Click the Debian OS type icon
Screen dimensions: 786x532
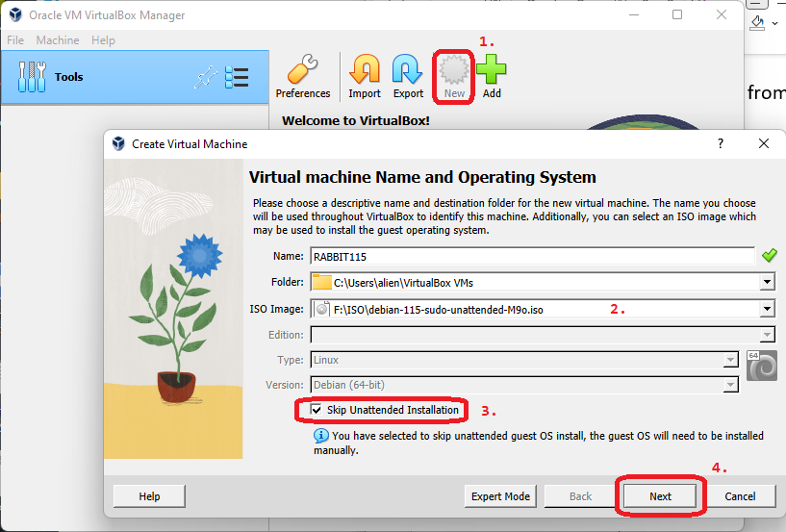coord(761,366)
